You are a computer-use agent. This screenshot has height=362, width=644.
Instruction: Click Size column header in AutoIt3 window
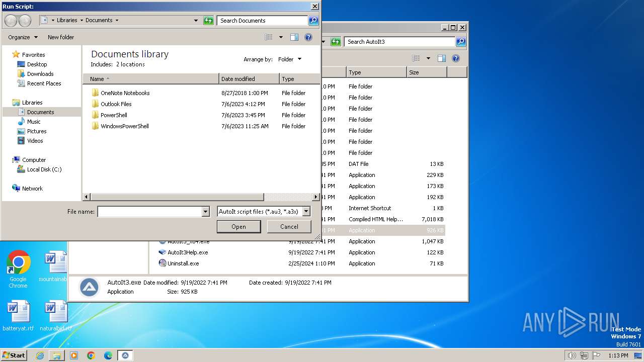[427, 72]
